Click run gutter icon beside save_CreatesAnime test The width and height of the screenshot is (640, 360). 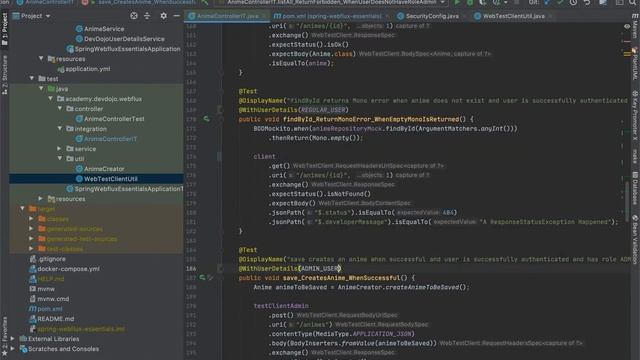(x=202, y=278)
